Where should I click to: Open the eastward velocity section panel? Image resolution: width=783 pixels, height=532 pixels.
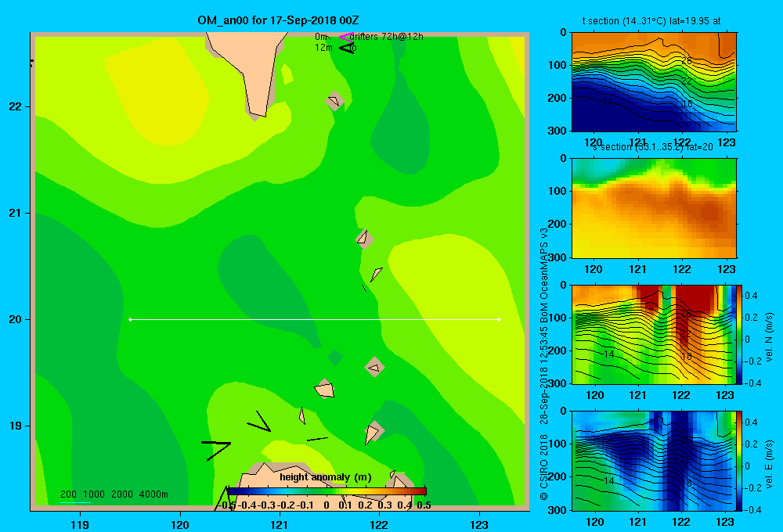654,461
